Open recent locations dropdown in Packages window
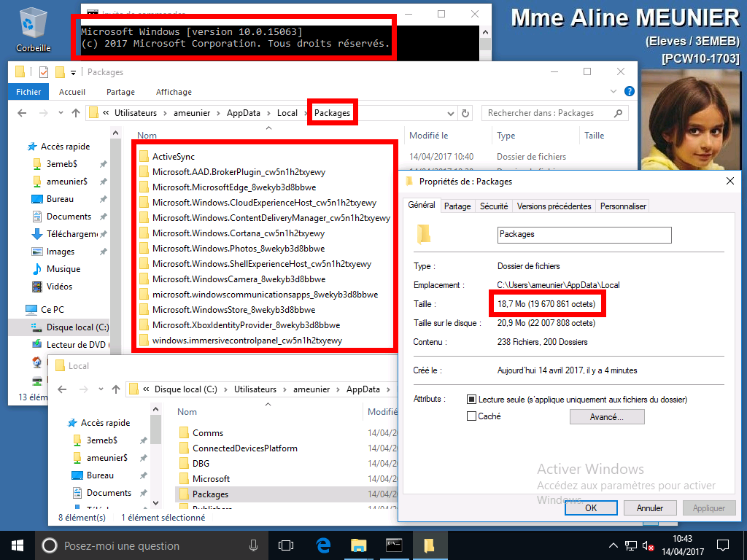Image resolution: width=747 pixels, height=560 pixels. pyautogui.click(x=61, y=113)
